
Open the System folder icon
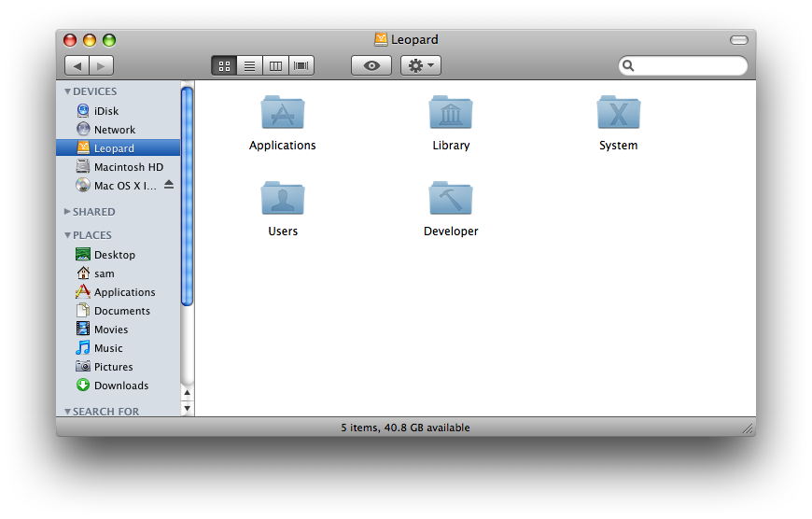tap(618, 112)
